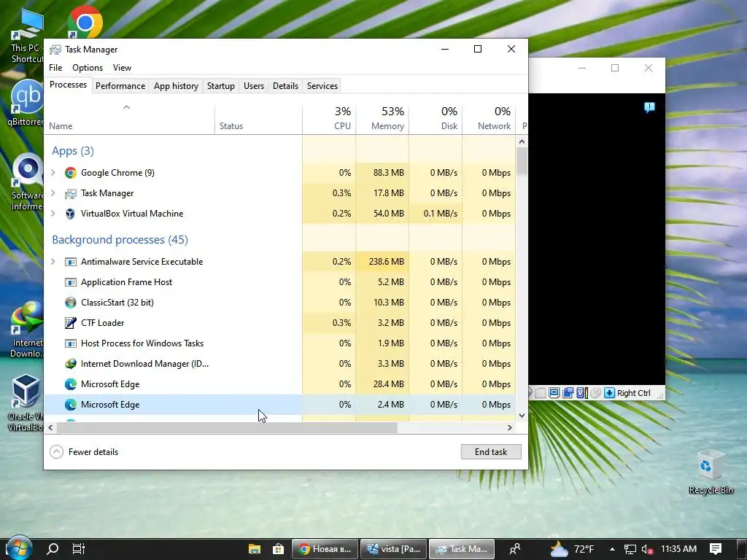The width and height of the screenshot is (747, 560).
Task: Switch to the Startup tab
Action: tap(220, 86)
